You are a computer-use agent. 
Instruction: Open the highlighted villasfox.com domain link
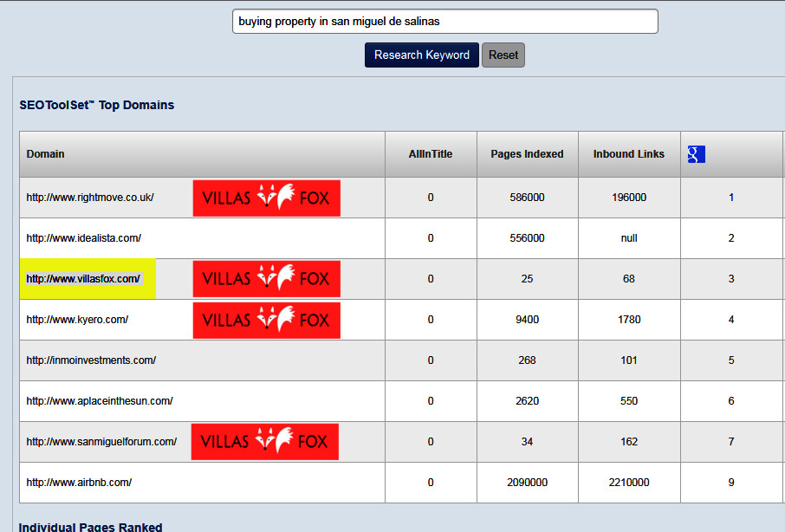coord(83,279)
